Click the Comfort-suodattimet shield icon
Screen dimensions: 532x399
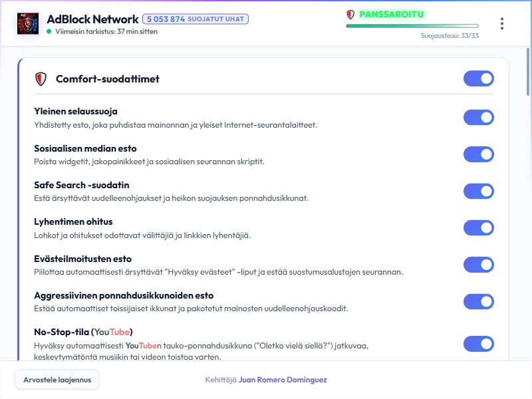[x=41, y=79]
